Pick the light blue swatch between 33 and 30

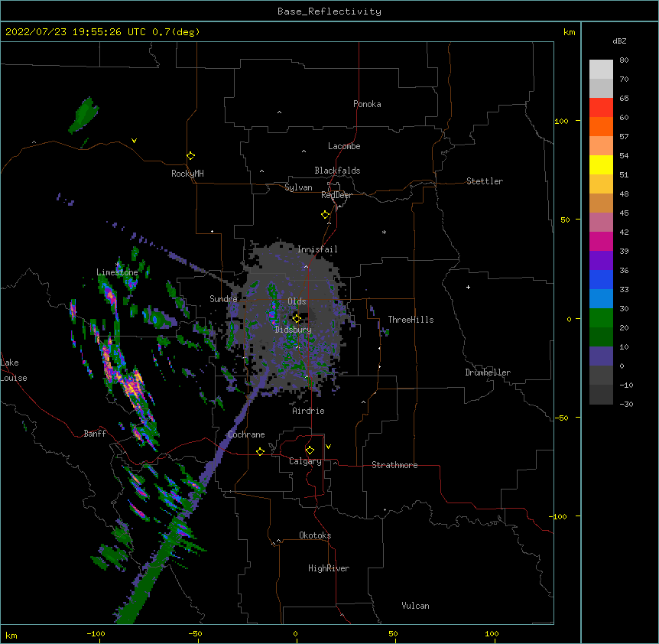[601, 299]
